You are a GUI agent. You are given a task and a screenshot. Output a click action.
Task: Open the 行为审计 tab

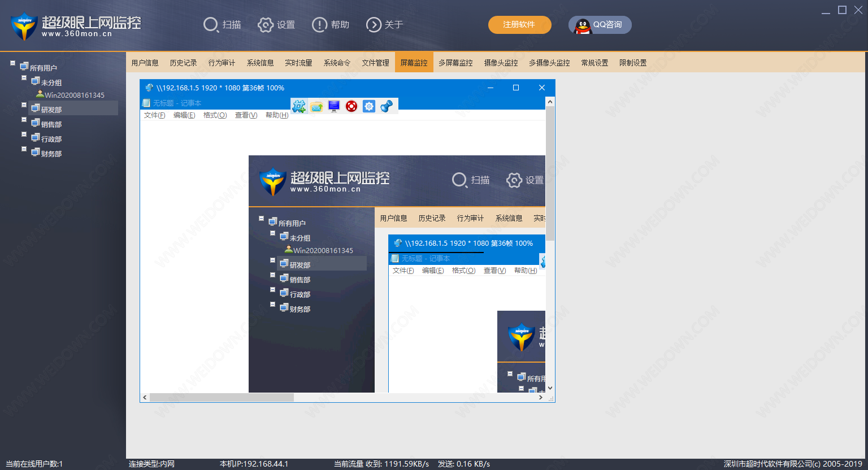coord(222,63)
